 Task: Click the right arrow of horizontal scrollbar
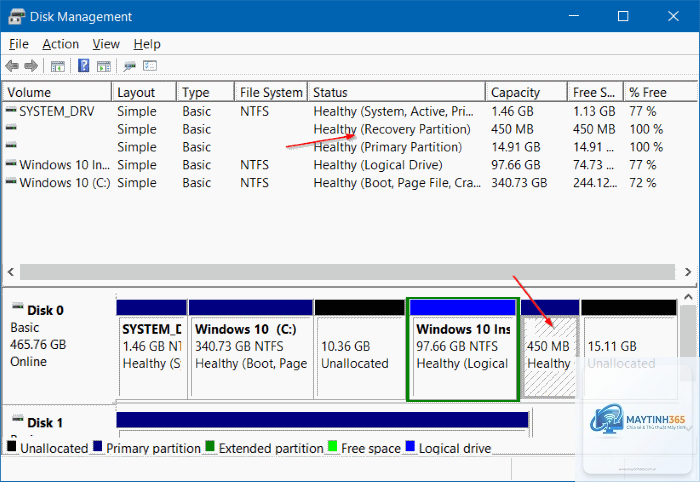[x=688, y=272]
